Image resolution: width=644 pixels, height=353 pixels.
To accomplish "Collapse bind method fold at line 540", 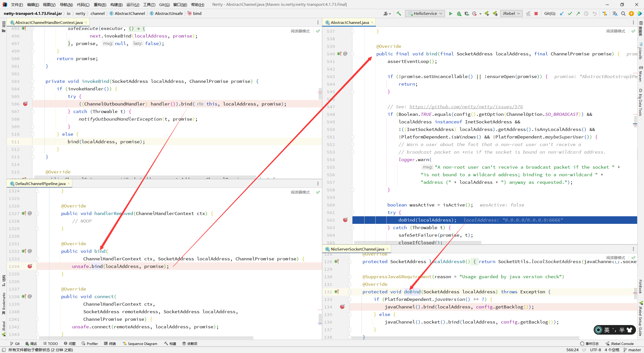I will tap(352, 54).
